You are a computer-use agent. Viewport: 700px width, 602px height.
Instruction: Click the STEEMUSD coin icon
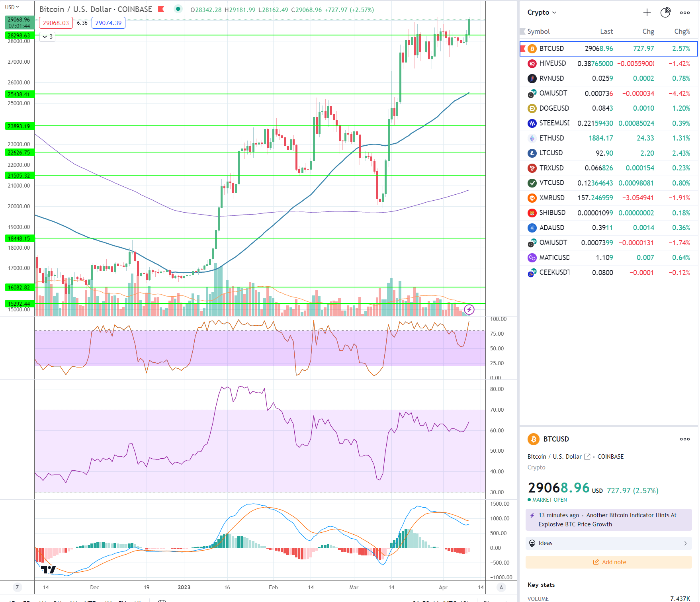(x=532, y=123)
